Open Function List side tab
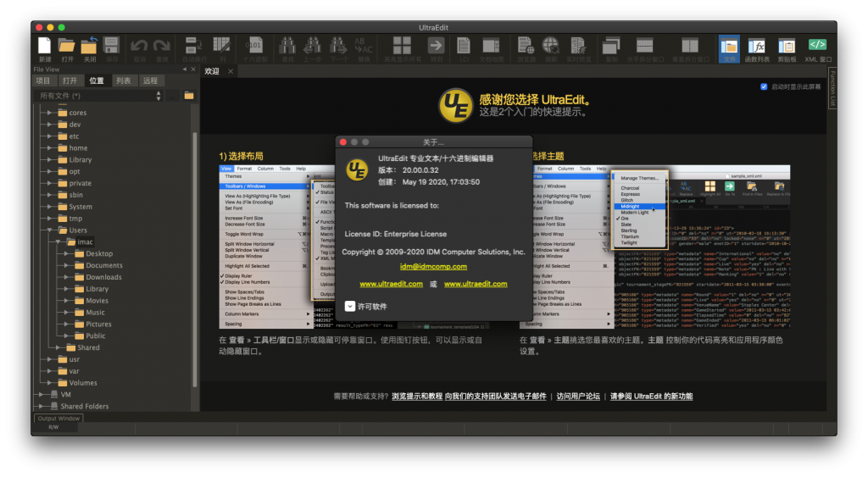This screenshot has height=477, width=868. [832, 89]
